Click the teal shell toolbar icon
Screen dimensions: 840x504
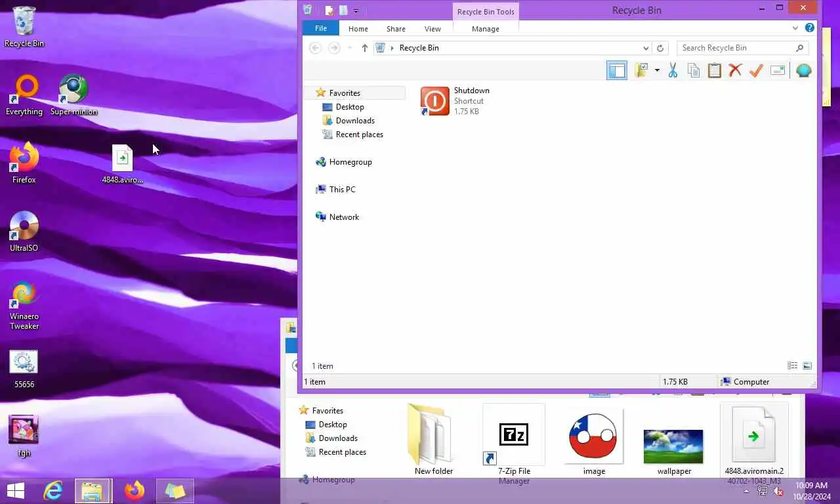[803, 70]
